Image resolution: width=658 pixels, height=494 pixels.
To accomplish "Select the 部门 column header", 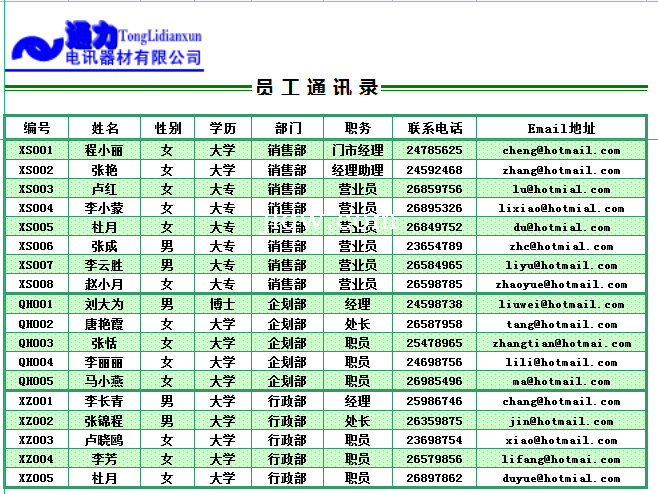I will (x=286, y=128).
